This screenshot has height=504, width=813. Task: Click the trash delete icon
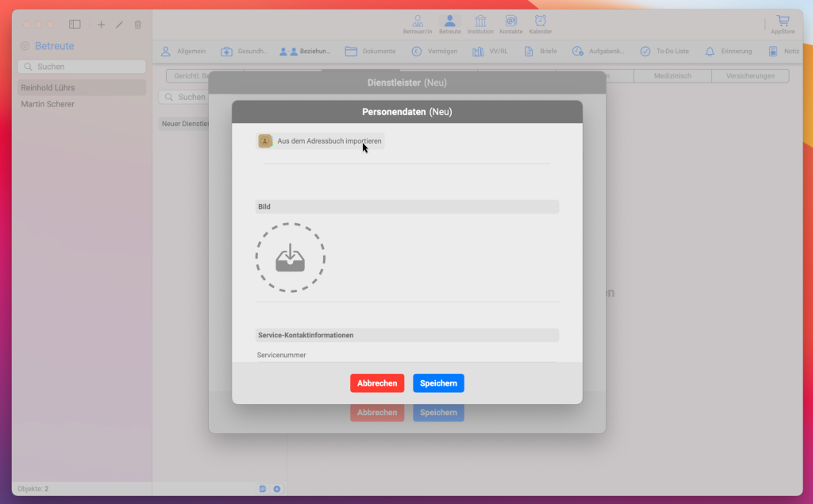[138, 25]
